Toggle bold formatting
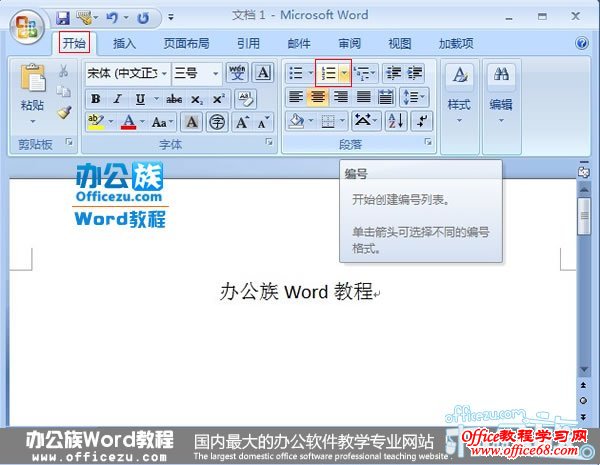 96,99
